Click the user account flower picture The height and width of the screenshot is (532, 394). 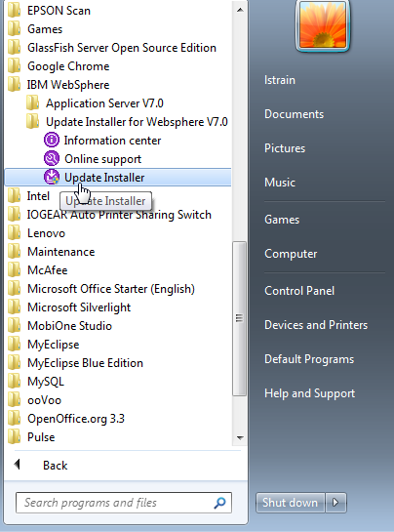tap(323, 25)
